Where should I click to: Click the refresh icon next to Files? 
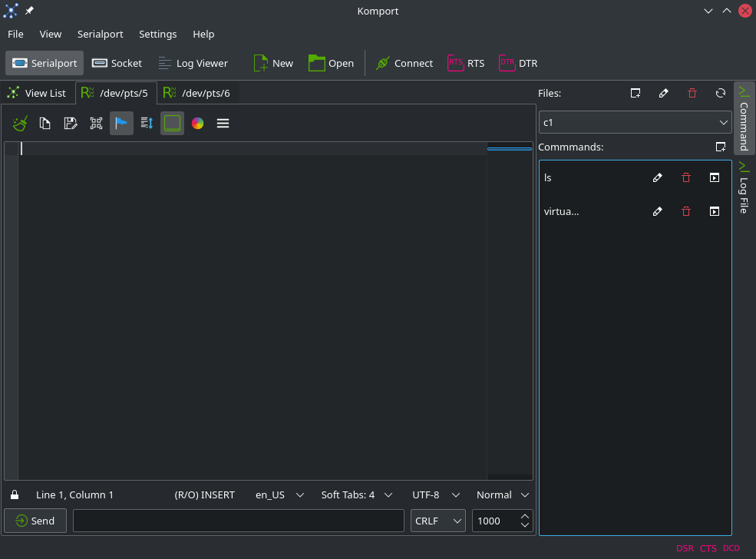pos(721,93)
